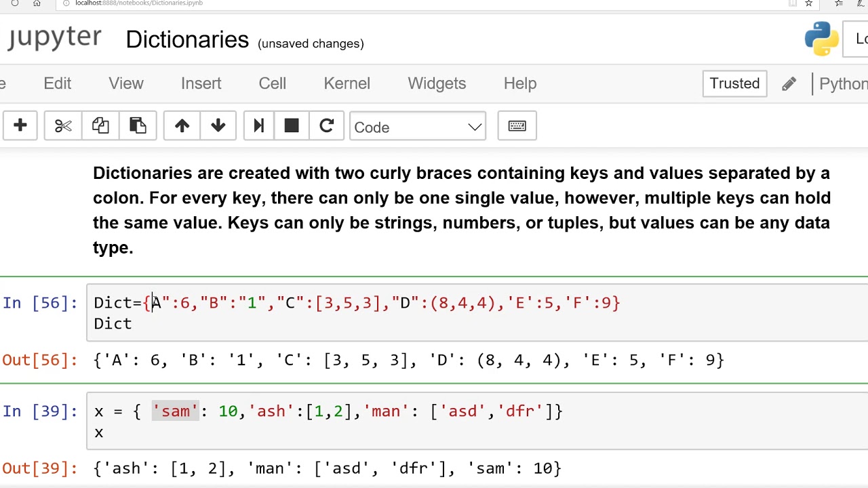The image size is (868, 488).
Task: Open the command palette keyboard icon
Action: [517, 126]
